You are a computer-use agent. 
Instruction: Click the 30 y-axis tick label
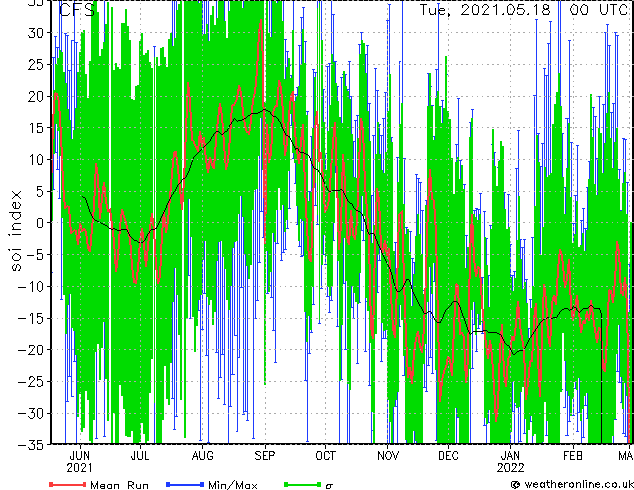pyautogui.click(x=35, y=33)
